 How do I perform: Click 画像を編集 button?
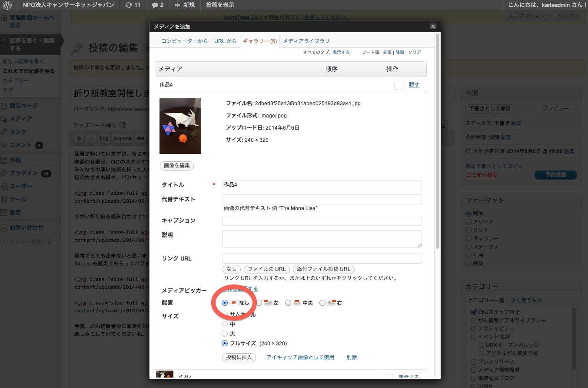(x=177, y=166)
